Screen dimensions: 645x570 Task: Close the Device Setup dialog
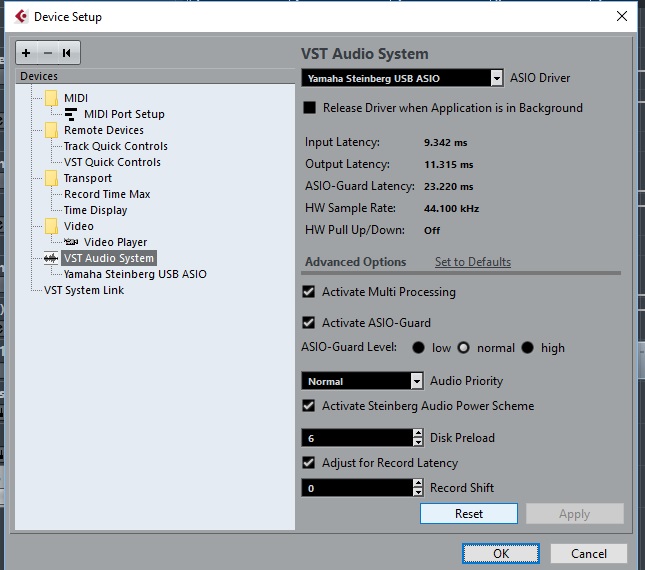(622, 16)
